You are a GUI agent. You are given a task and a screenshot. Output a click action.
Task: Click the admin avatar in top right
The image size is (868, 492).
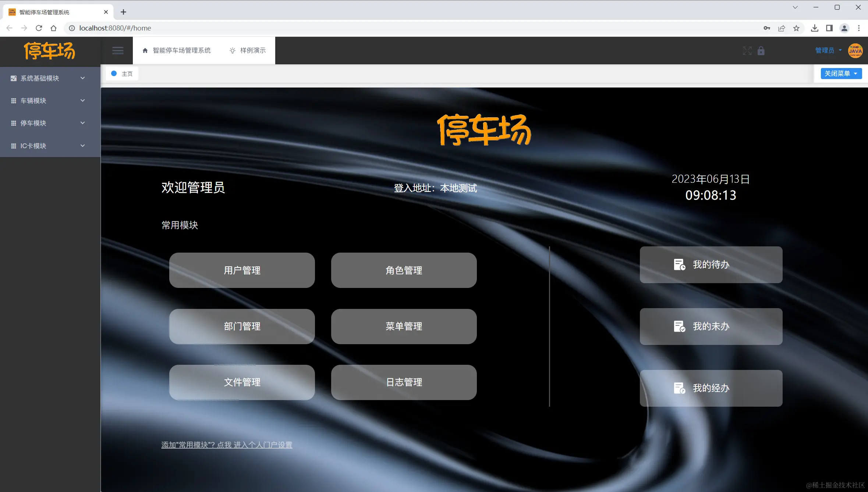[x=854, y=50]
